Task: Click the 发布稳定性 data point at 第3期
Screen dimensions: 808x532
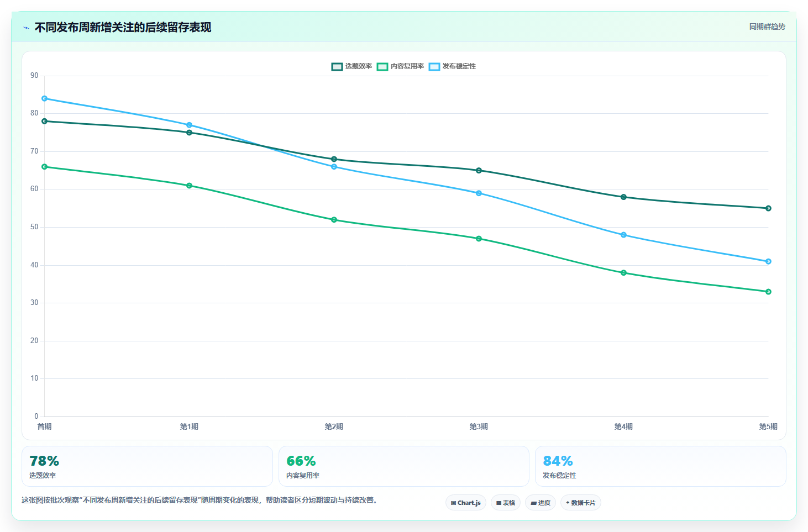Action: 479,193
